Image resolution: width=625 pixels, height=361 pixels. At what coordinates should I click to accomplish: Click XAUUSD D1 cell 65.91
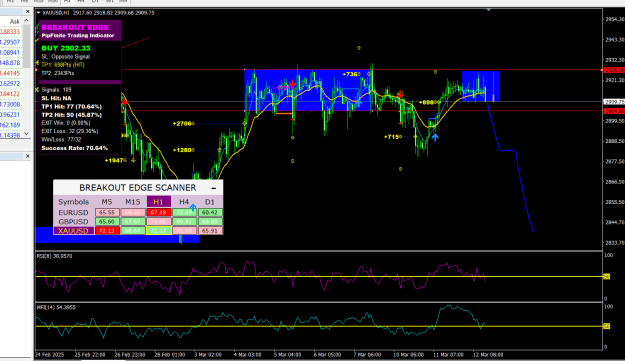pos(210,231)
